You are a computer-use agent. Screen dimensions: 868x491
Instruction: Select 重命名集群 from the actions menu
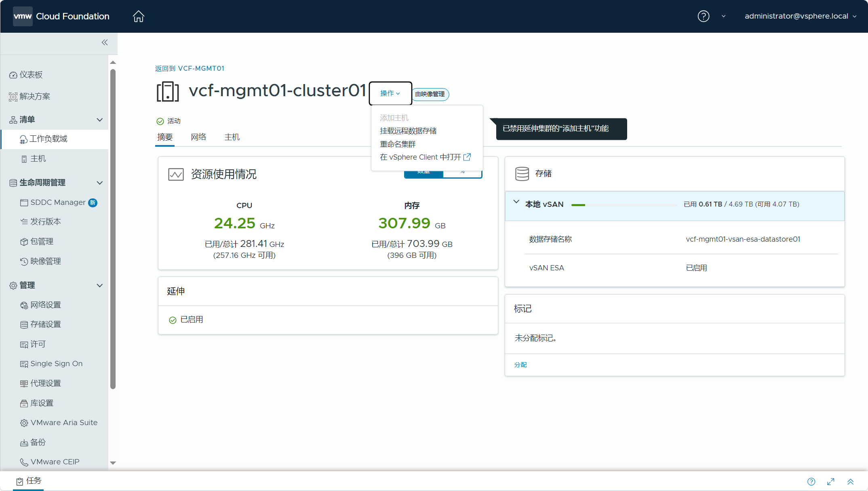click(398, 144)
